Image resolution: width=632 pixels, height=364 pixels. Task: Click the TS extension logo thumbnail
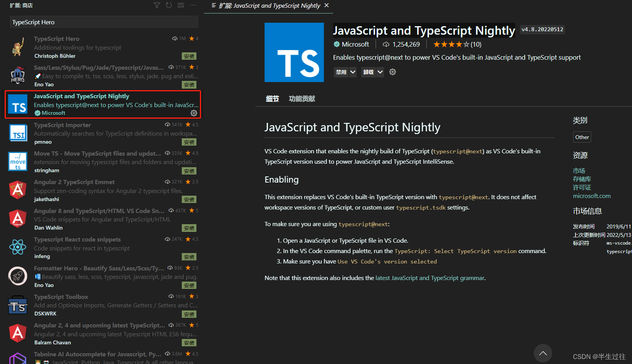(x=294, y=52)
